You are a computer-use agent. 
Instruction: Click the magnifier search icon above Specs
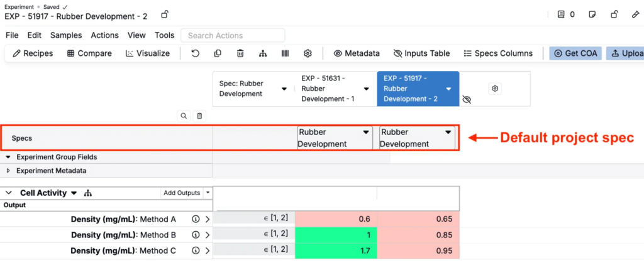click(184, 116)
